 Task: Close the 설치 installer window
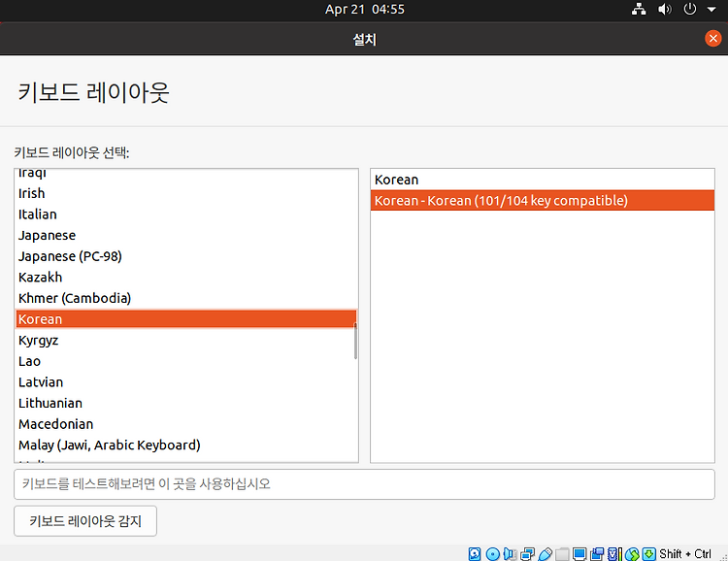(712, 39)
